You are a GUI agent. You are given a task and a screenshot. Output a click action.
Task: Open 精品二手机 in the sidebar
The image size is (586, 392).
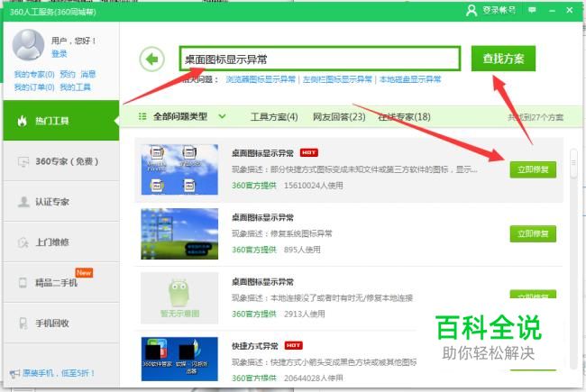point(61,282)
